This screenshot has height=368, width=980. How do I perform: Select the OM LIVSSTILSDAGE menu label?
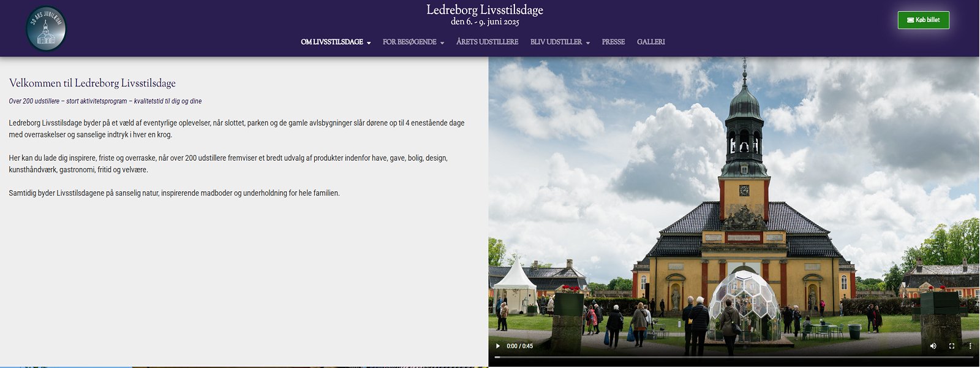pyautogui.click(x=331, y=42)
